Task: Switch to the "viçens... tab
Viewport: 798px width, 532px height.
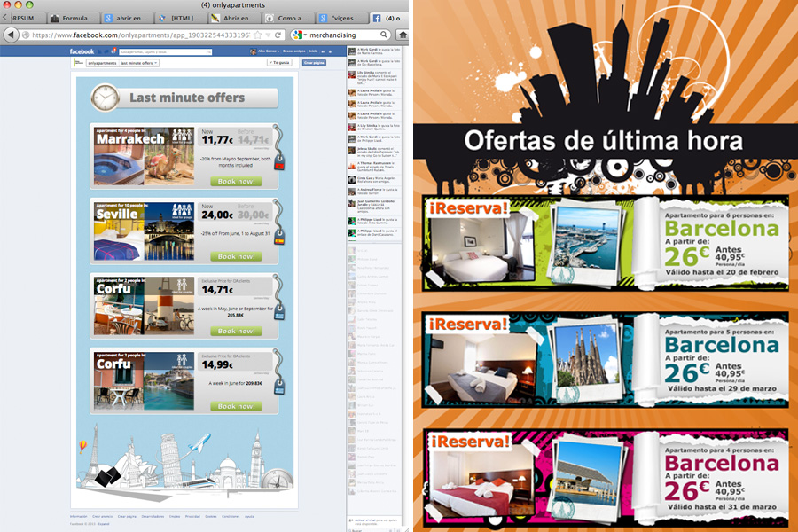Action: [340, 18]
